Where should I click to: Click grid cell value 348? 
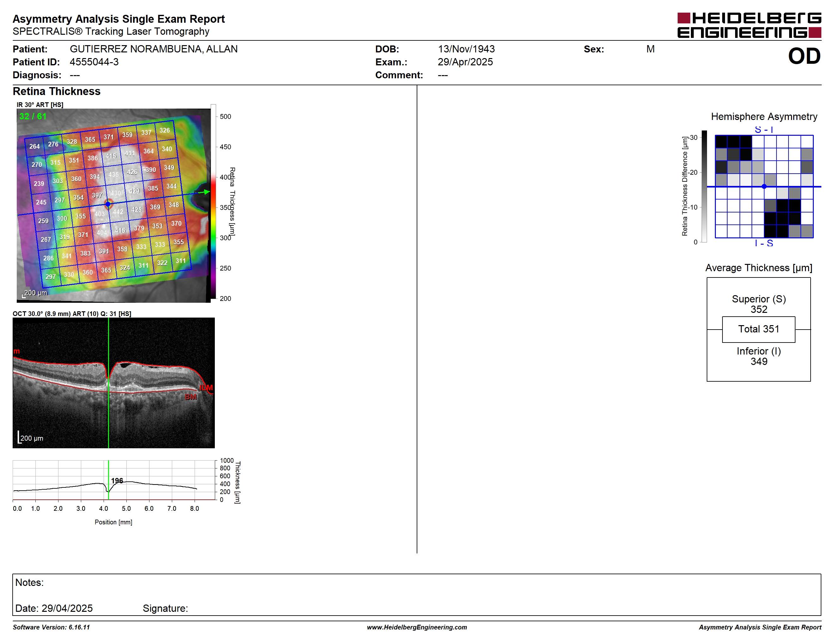pyautogui.click(x=174, y=205)
